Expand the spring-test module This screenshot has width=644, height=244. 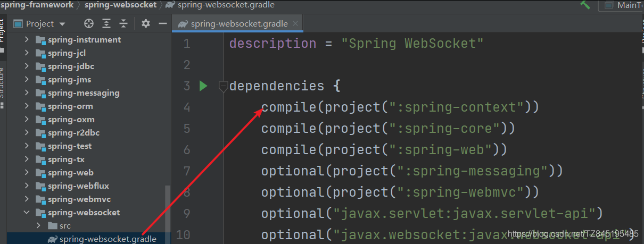pyautogui.click(x=27, y=146)
